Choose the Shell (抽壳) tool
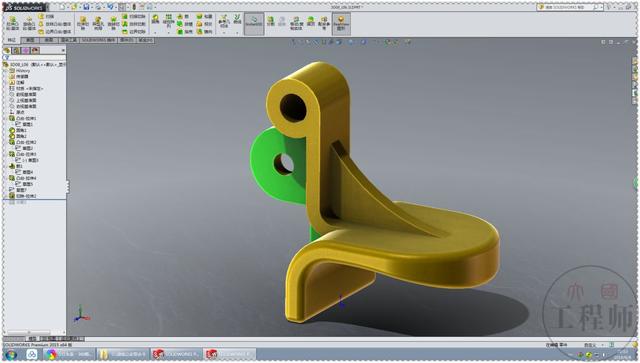640x363 pixels. 184,32
